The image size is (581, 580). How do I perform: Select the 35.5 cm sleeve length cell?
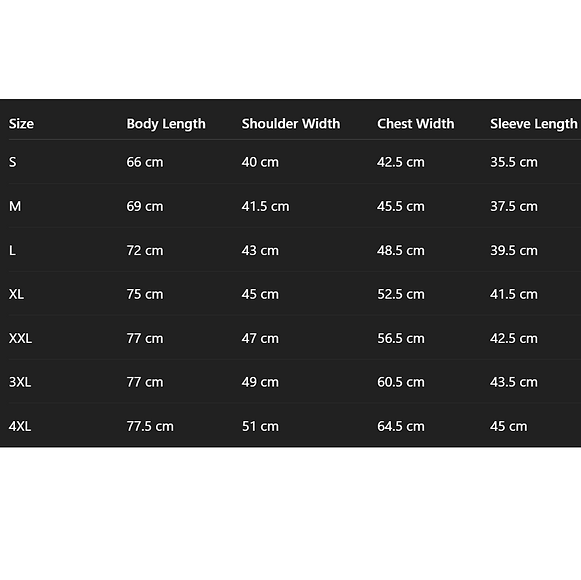(x=514, y=162)
